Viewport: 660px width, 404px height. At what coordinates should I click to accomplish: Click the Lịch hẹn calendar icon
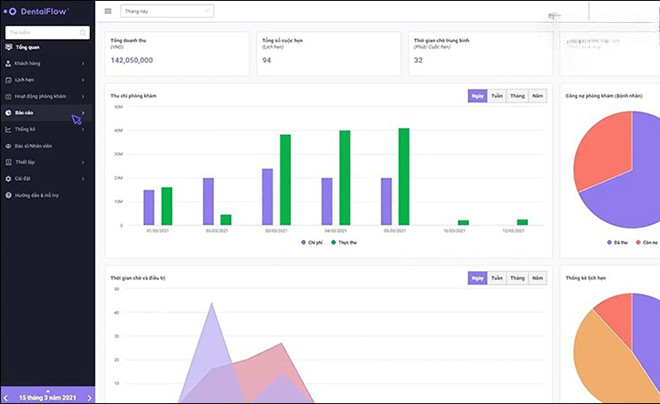pos(8,79)
